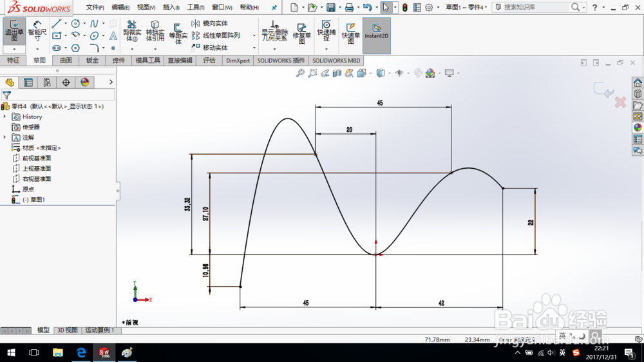Select the Sketch Fillet tool
644x362 pixels.
[x=94, y=48]
